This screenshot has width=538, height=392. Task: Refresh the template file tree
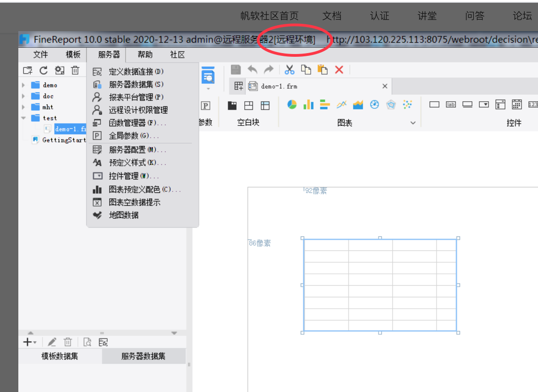(x=44, y=71)
